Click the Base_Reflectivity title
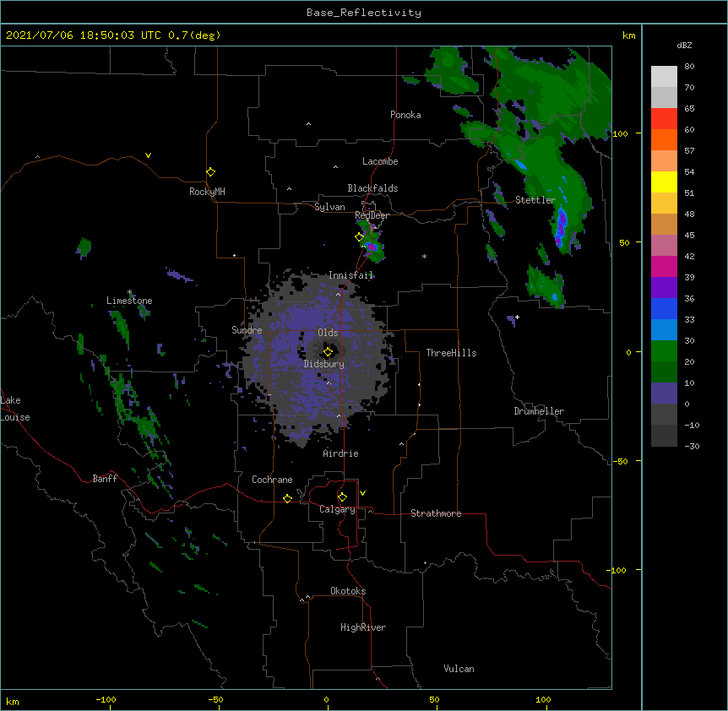 point(364,13)
